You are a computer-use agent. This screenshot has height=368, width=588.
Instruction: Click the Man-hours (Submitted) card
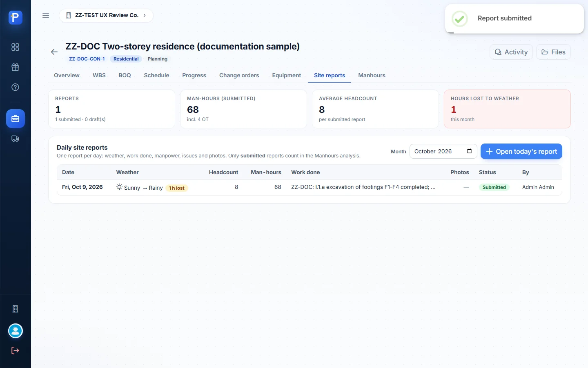(x=243, y=109)
